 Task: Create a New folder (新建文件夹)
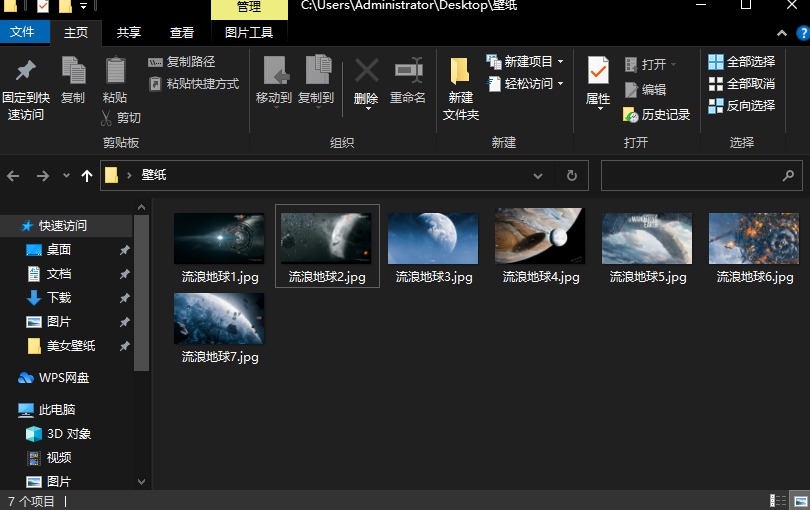coord(460,88)
